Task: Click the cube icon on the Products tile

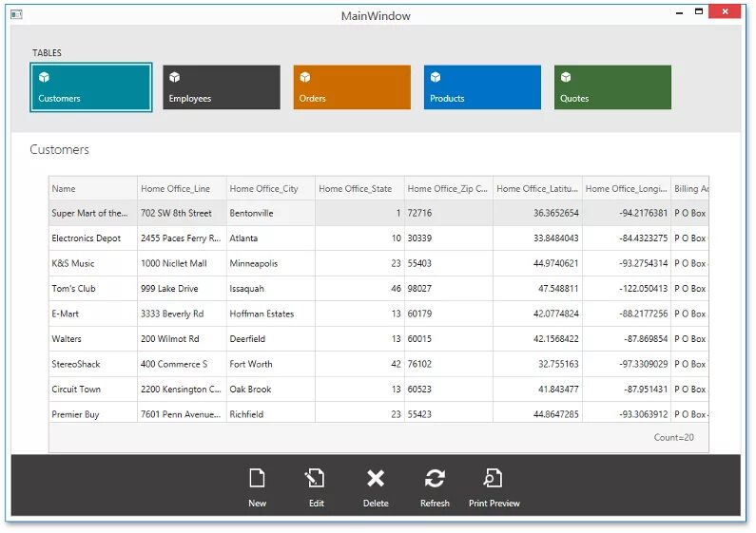Action: coord(436,77)
